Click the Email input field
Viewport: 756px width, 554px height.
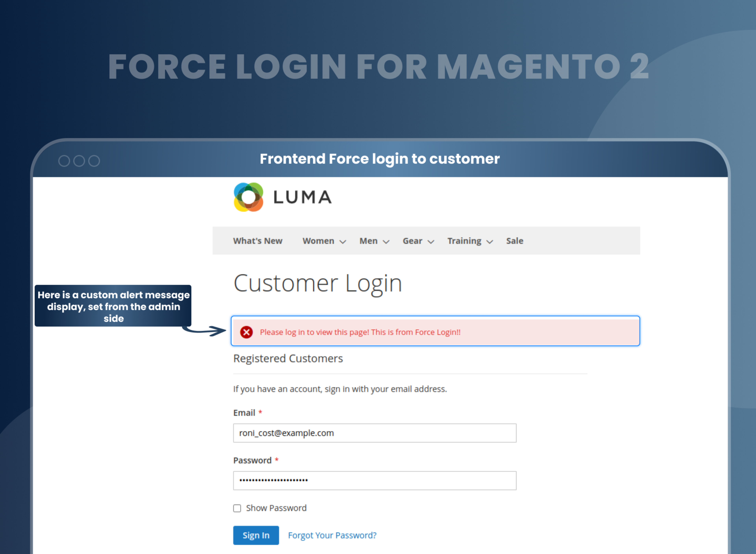pyautogui.click(x=375, y=433)
